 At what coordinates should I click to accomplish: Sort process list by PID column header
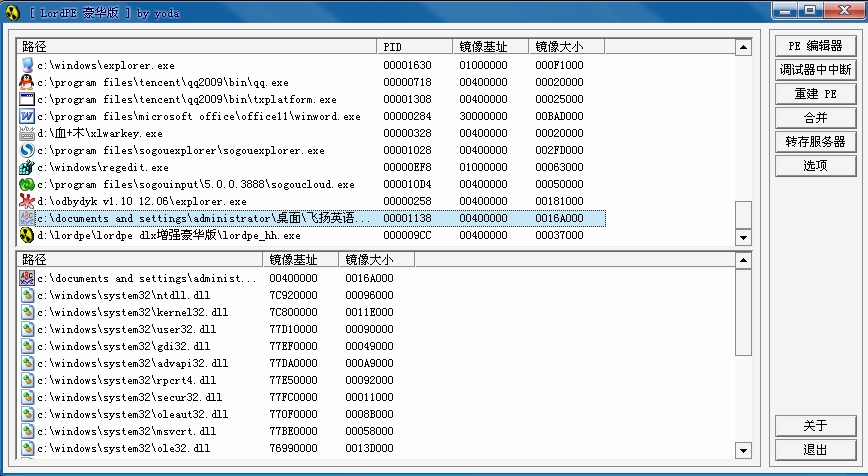tap(415, 46)
